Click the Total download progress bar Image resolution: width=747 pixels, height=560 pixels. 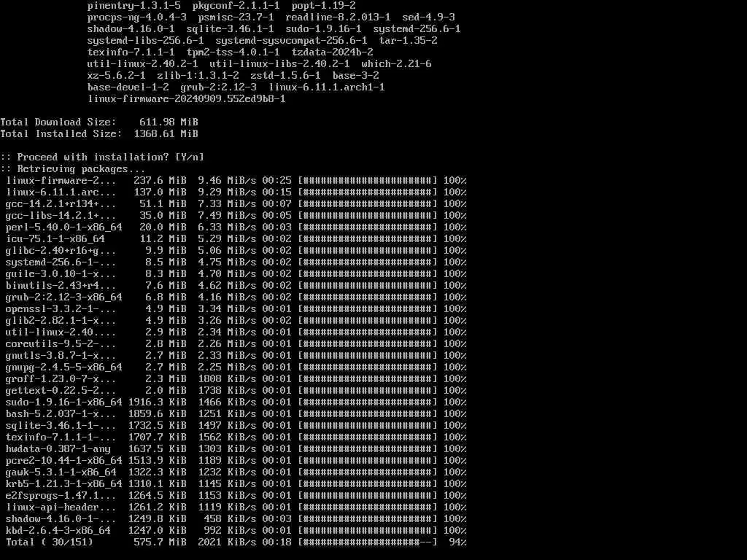(368, 542)
